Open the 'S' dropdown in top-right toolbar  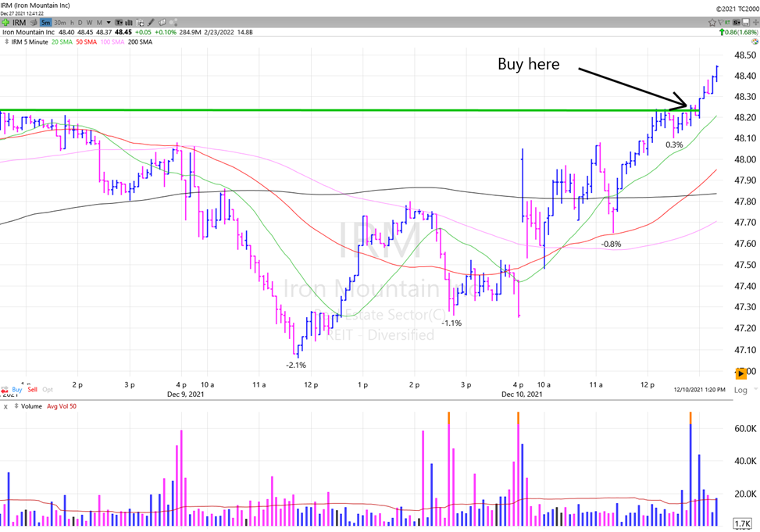click(737, 23)
